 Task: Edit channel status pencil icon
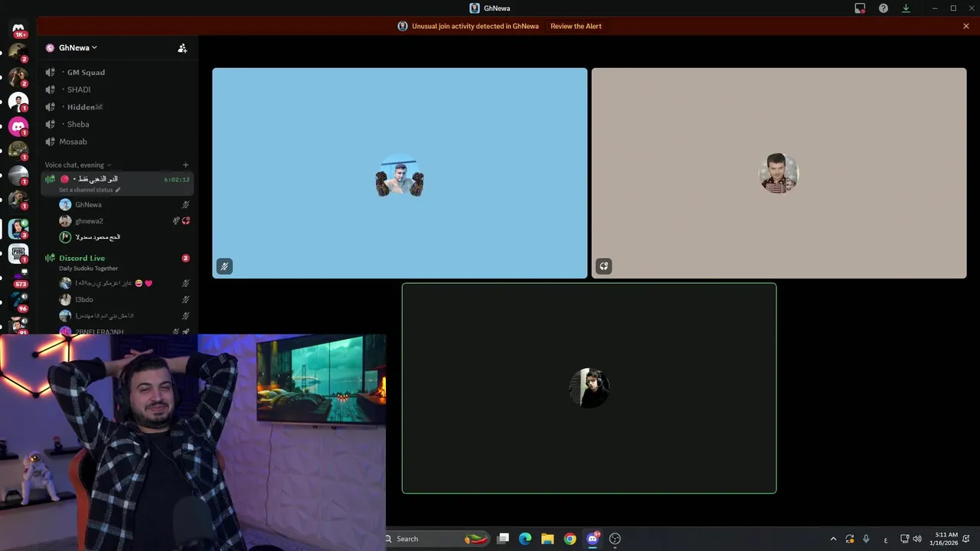[118, 190]
